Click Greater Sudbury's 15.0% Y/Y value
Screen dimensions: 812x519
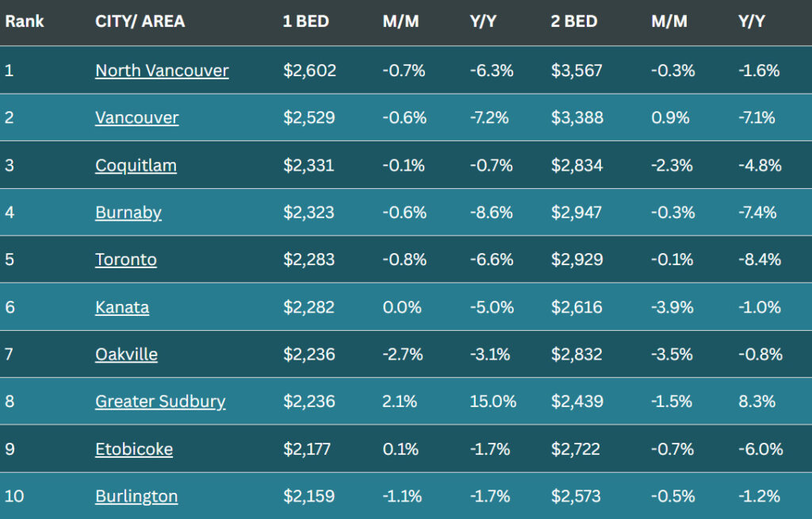492,402
